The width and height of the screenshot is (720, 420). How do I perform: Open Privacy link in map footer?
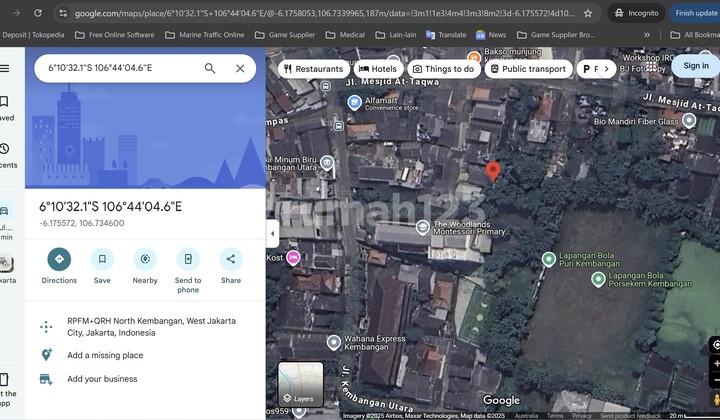pyautogui.click(x=582, y=416)
